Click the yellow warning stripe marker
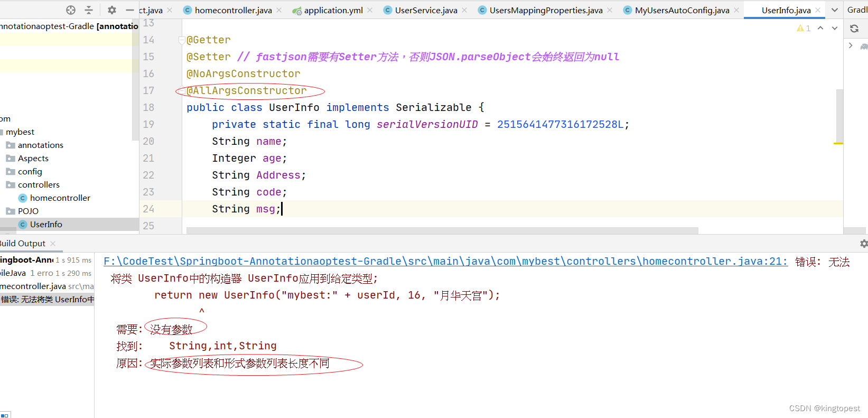 tap(838, 143)
